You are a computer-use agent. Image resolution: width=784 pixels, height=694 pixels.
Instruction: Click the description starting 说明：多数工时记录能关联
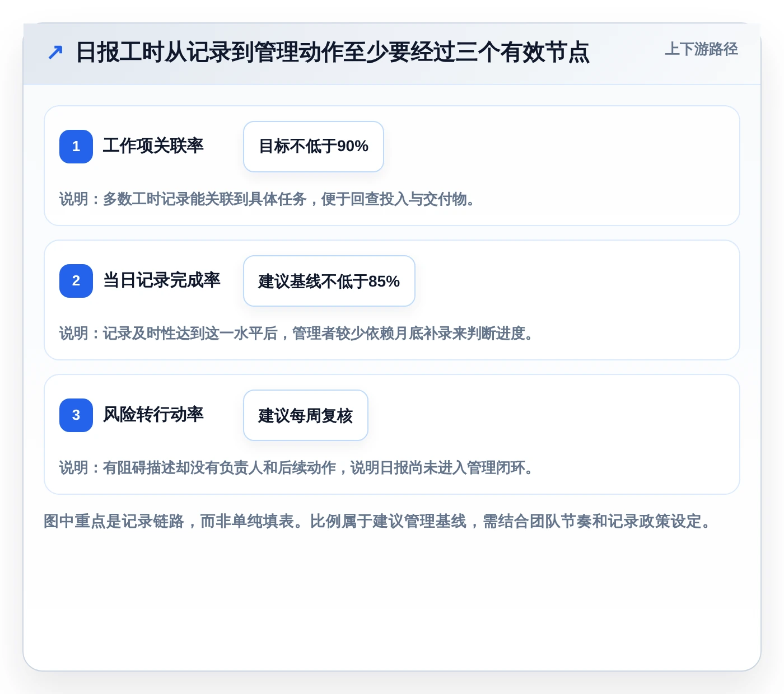pyautogui.click(x=267, y=199)
